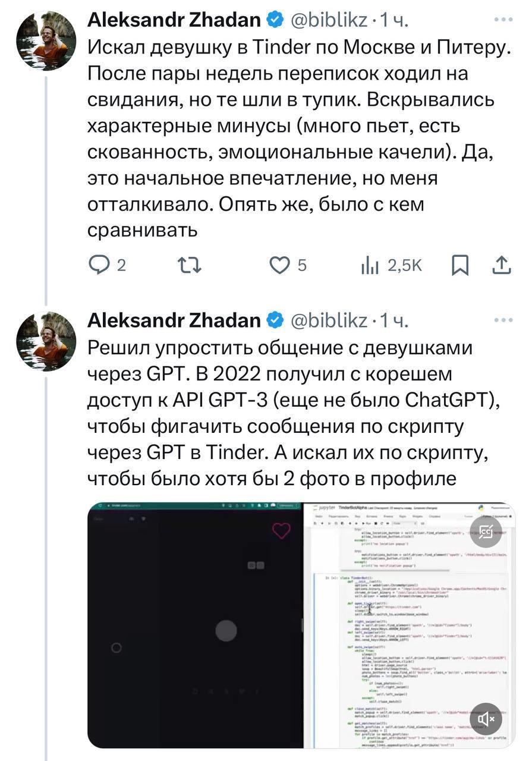Viewport: 532px width, 761px height.
Task: Open the avatar on the second tweet
Action: pyautogui.click(x=46, y=341)
